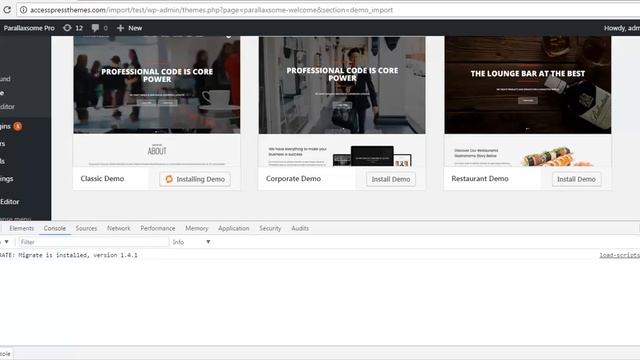Open the Corporate Demo preview thumbnail
Image resolution: width=640 pixels, height=360 pixels.
coord(342,101)
